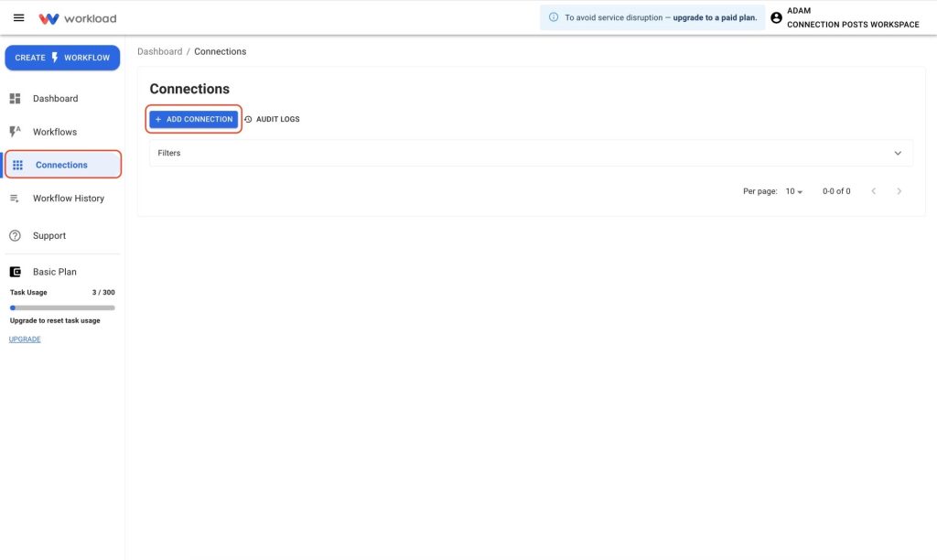The height and width of the screenshot is (560, 937).
Task: Click the task usage progress bar
Action: coord(62,307)
